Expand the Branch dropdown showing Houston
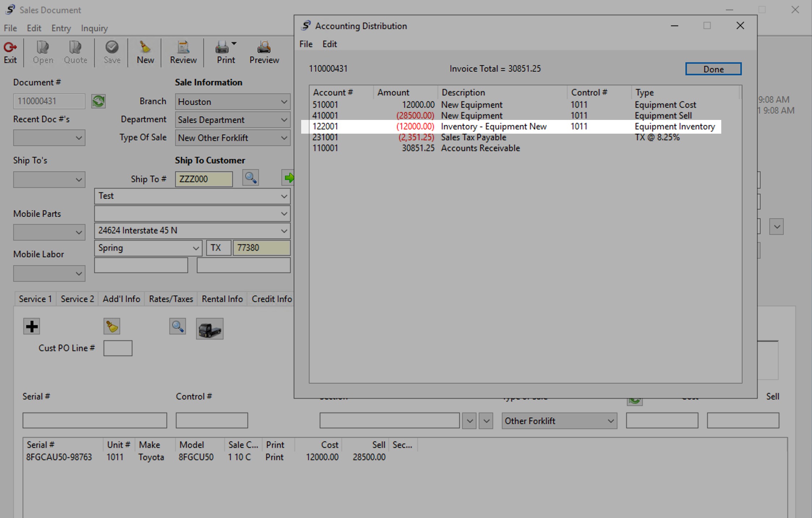 [x=284, y=102]
